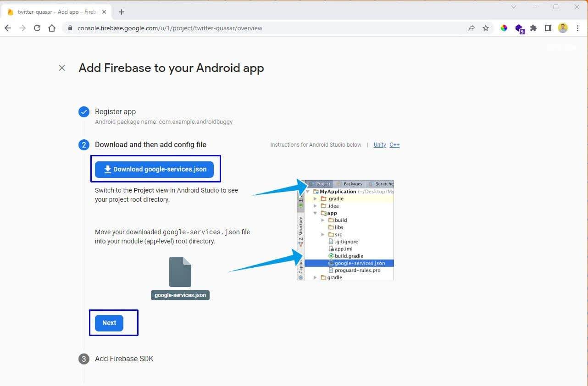Open the Unity instructions link
This screenshot has height=386, width=588.
tap(380, 145)
